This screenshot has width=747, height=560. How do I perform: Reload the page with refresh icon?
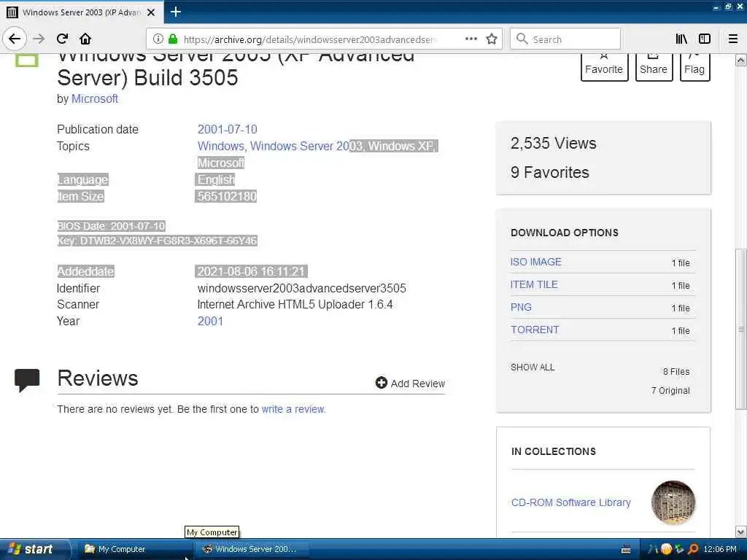pos(63,39)
